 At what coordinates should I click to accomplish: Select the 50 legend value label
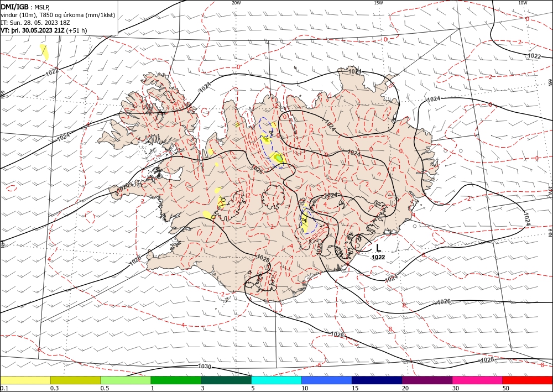506,388
